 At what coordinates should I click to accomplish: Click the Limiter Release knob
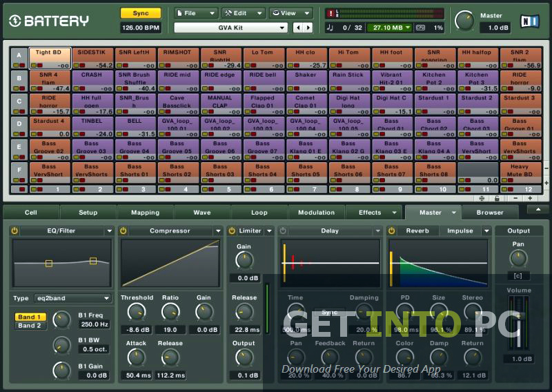point(244,312)
